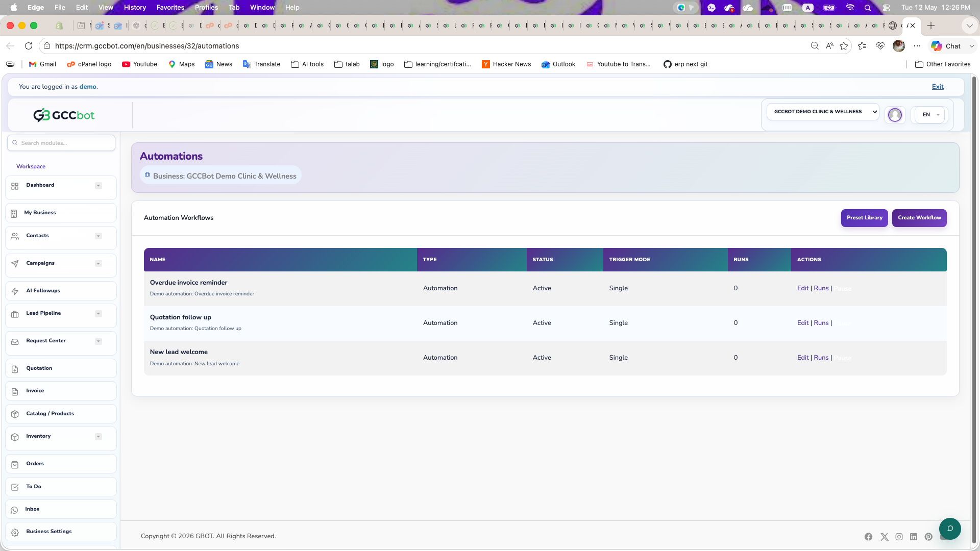View Runs for Quotation follow up
Screen dimensions: 980x551
coord(821,323)
